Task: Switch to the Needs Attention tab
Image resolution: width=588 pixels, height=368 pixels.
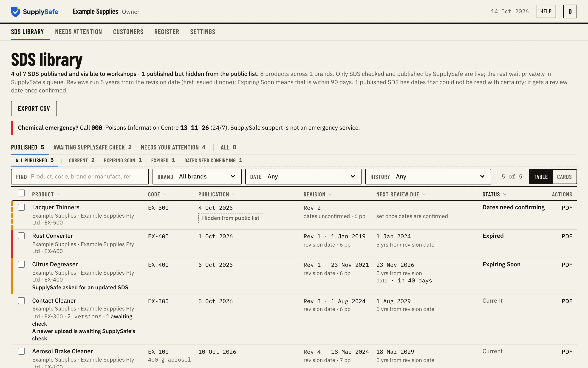Action: pyautogui.click(x=78, y=32)
